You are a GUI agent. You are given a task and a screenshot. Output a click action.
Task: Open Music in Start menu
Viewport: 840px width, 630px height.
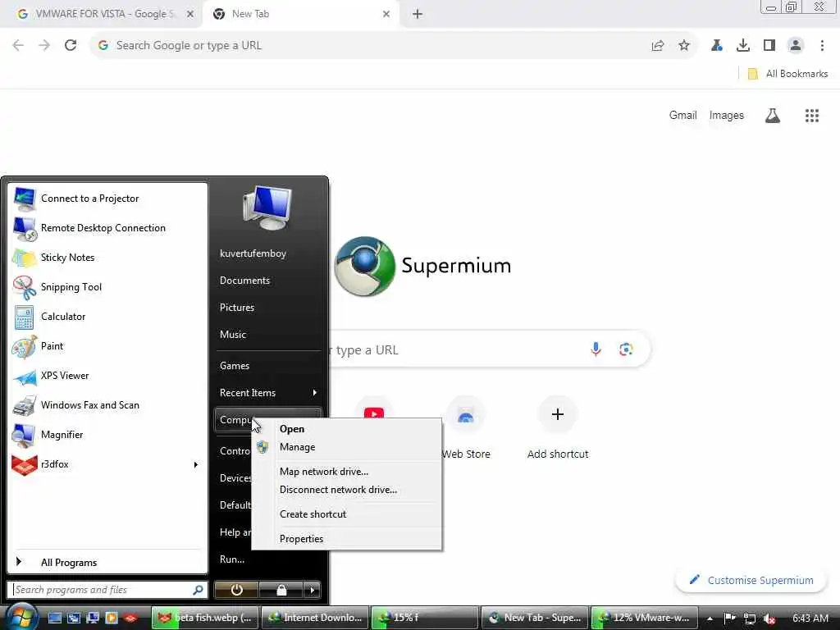tap(268, 335)
